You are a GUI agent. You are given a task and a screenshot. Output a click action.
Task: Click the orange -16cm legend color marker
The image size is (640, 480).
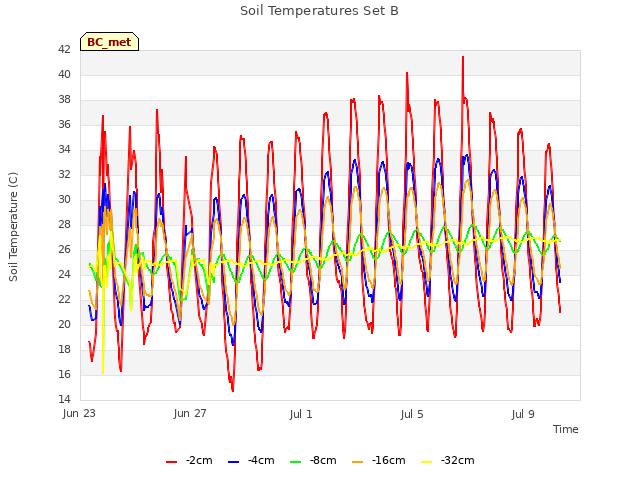point(358,462)
